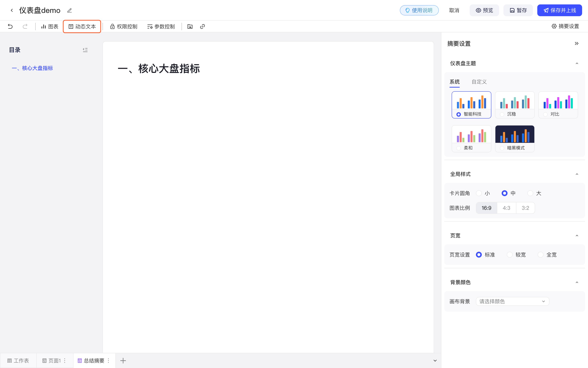Switch to the 自定义 theme tab
The width and height of the screenshot is (588, 368).
point(479,82)
